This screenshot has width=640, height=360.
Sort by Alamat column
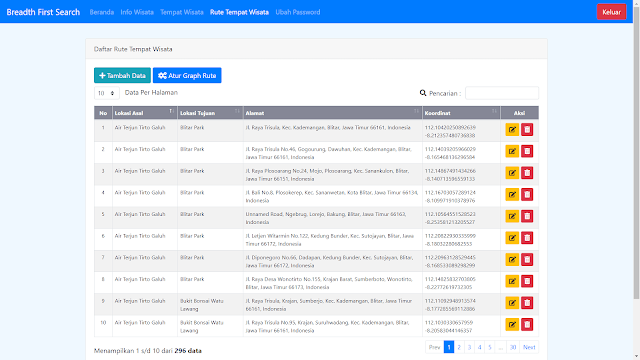[x=333, y=113]
